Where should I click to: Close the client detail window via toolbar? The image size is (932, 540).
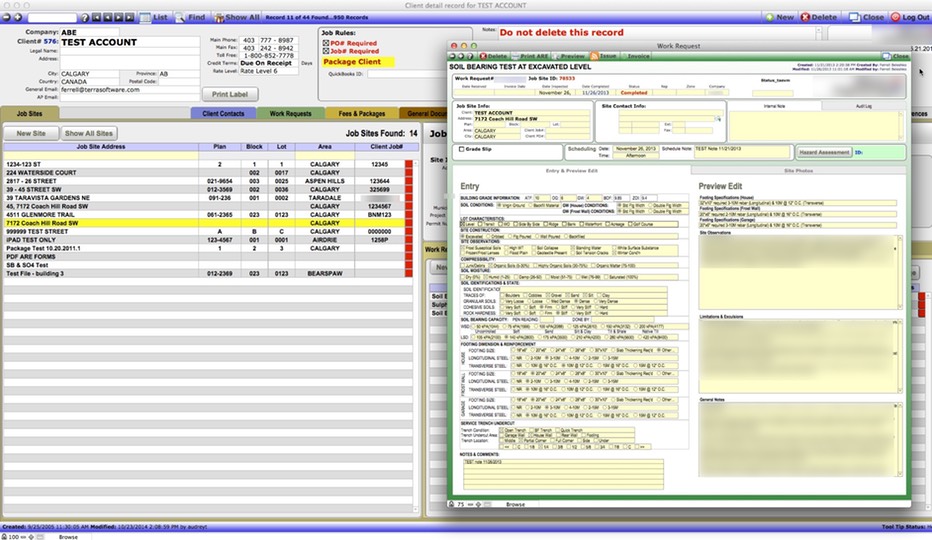coord(867,17)
